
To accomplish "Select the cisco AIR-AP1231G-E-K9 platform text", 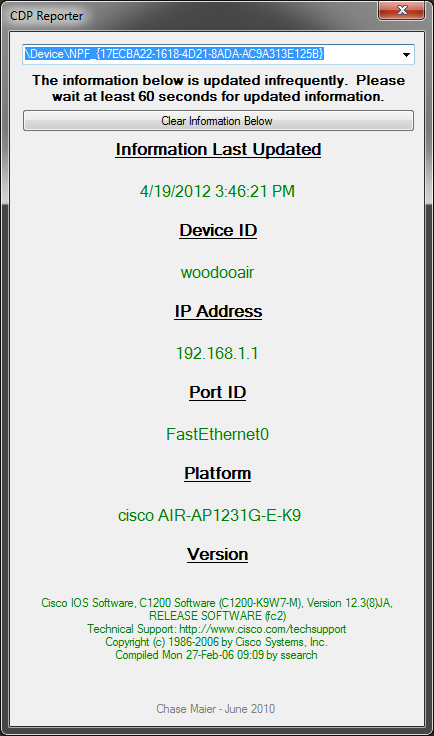I will pyautogui.click(x=209, y=515).
